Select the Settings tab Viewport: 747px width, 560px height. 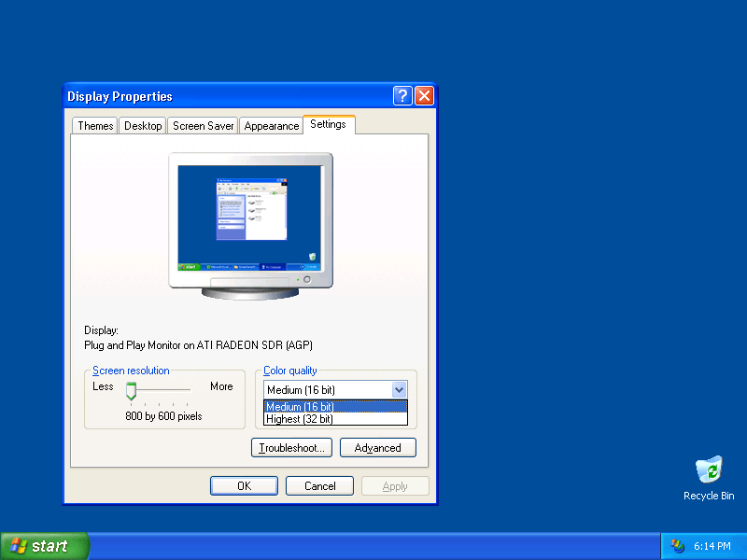[329, 124]
